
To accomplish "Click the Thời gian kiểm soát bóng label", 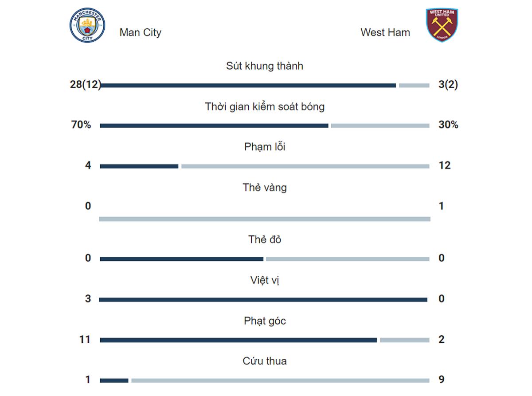I will tap(265, 107).
